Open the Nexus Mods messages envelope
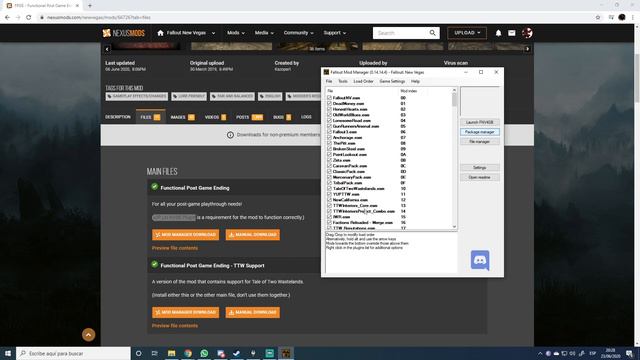The image size is (640, 360). click(x=511, y=33)
